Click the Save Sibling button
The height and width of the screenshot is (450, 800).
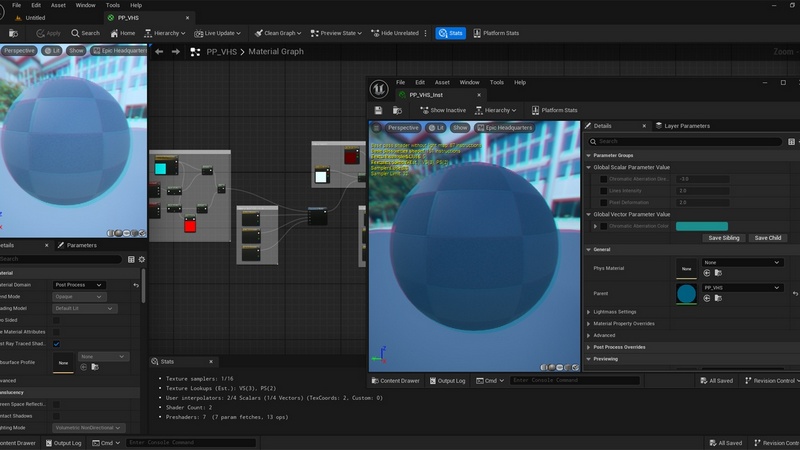pyautogui.click(x=723, y=238)
